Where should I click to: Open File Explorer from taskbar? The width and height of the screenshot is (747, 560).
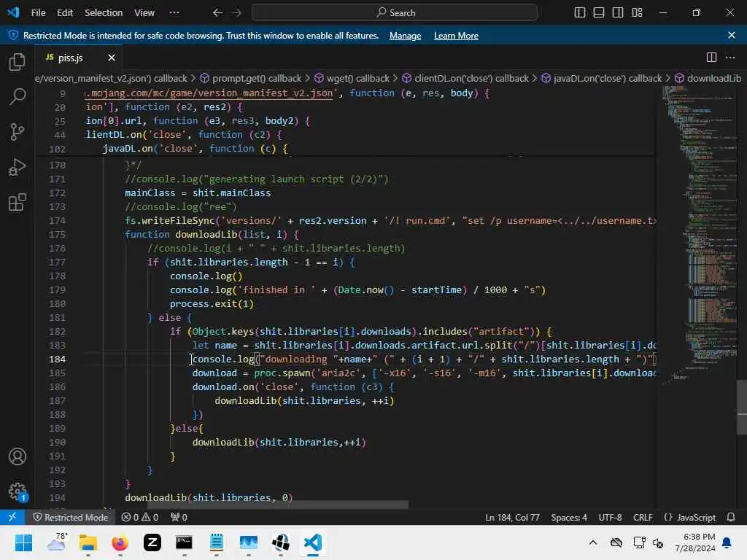click(88, 542)
